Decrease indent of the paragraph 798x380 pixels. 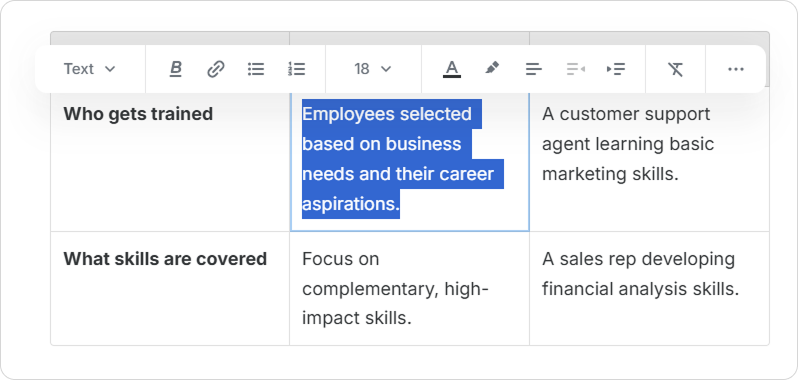(x=575, y=69)
